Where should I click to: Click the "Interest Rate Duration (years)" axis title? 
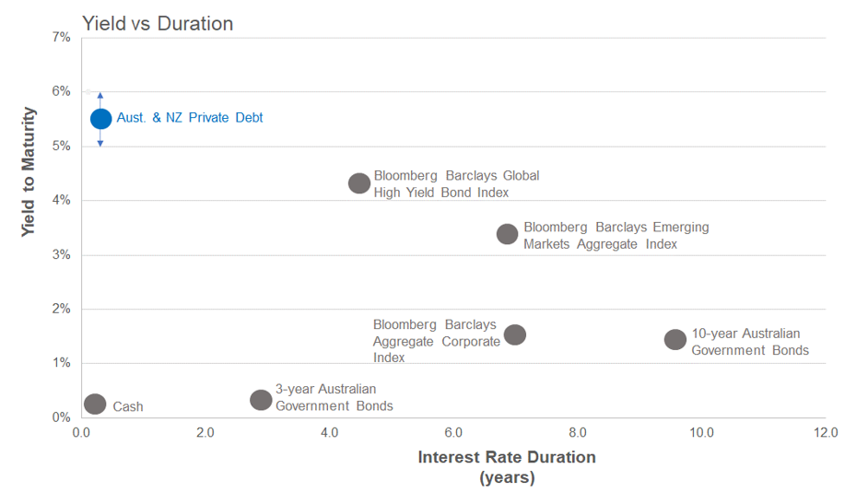click(x=506, y=466)
